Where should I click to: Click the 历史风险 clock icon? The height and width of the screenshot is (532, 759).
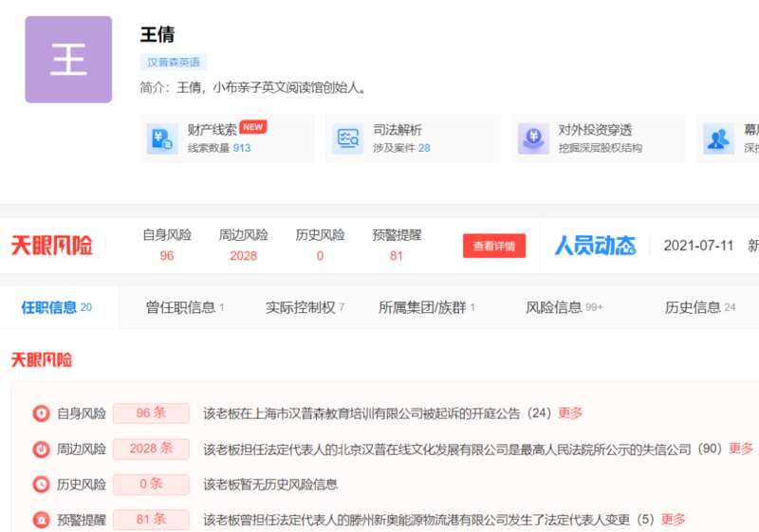[41, 485]
